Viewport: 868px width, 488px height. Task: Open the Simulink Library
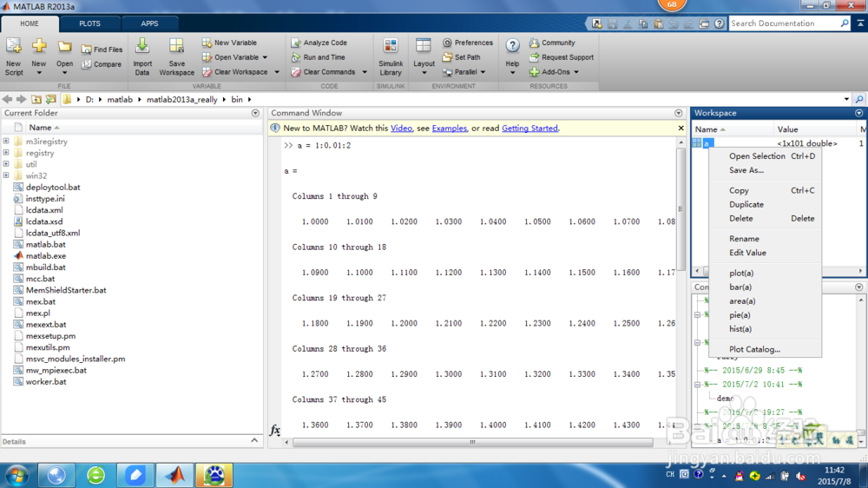click(x=391, y=56)
